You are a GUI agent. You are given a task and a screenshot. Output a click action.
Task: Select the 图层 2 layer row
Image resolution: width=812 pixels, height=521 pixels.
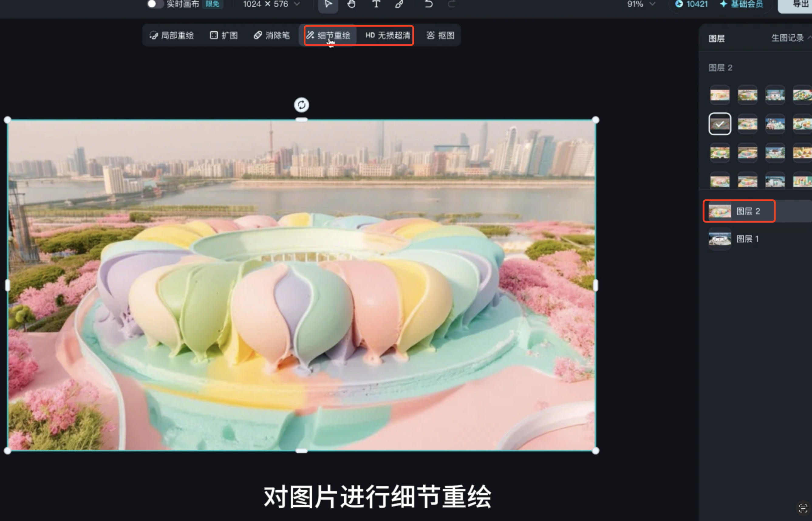click(757, 211)
